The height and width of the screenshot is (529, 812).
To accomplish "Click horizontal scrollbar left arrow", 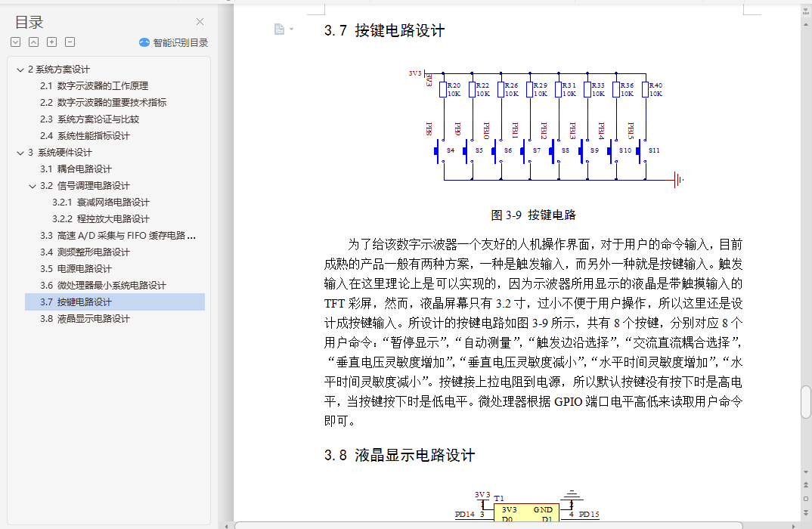I will (x=226, y=526).
